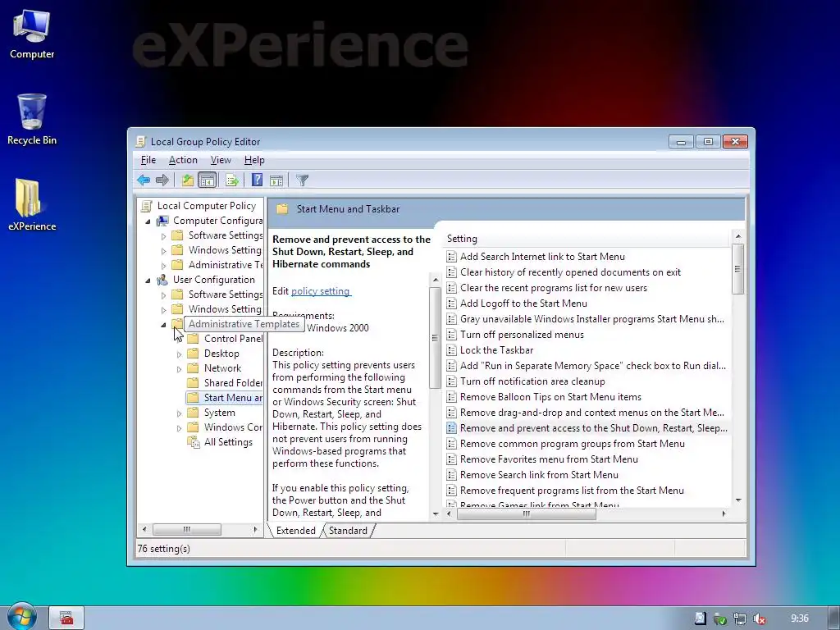
Task: Go up one level with the folder-up icon
Action: click(188, 180)
